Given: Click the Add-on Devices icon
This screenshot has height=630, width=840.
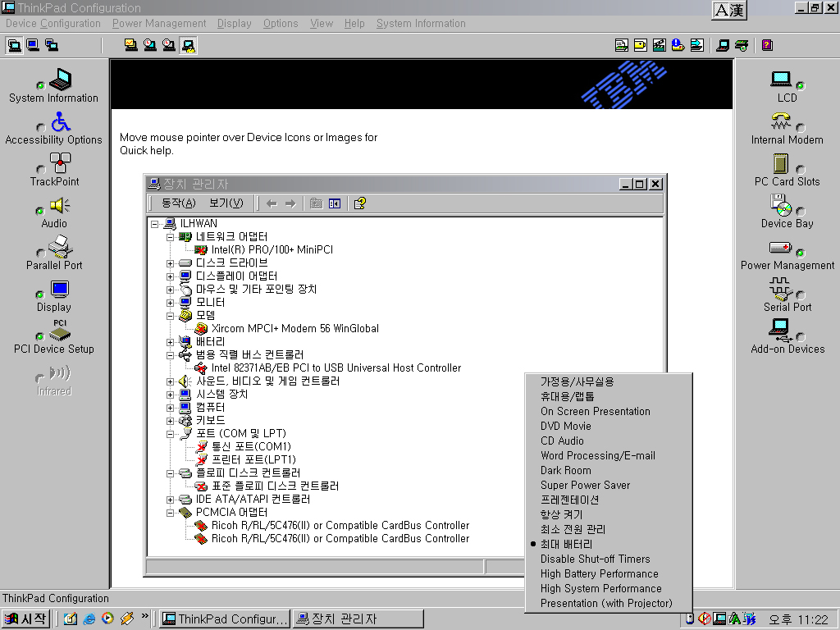Looking at the screenshot, I should [x=781, y=331].
